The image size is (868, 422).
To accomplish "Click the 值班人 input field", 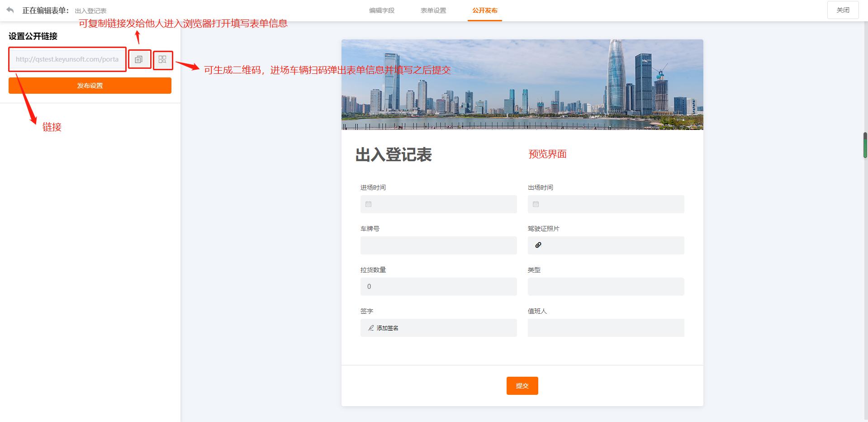I will pos(605,327).
